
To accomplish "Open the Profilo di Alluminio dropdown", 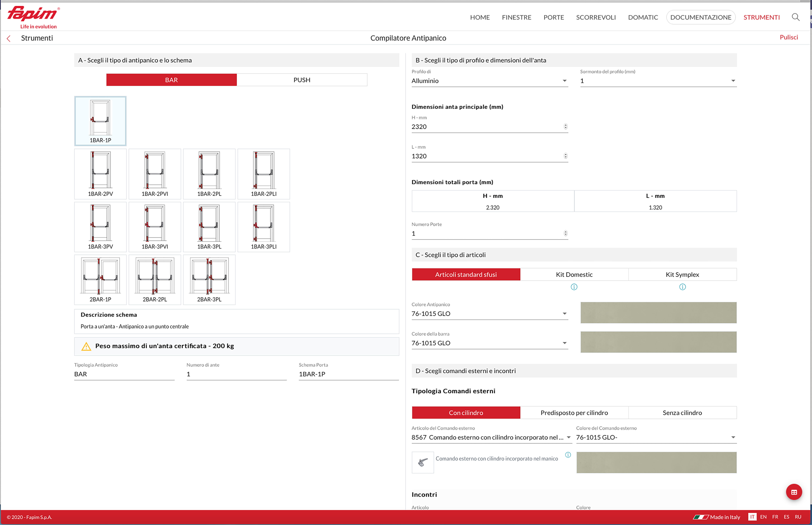I will coord(489,81).
